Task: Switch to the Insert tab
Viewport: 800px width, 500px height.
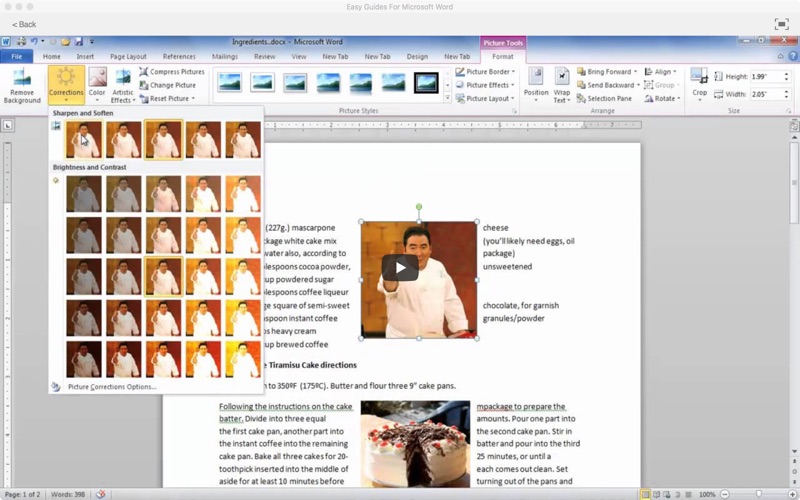Action: click(x=85, y=57)
